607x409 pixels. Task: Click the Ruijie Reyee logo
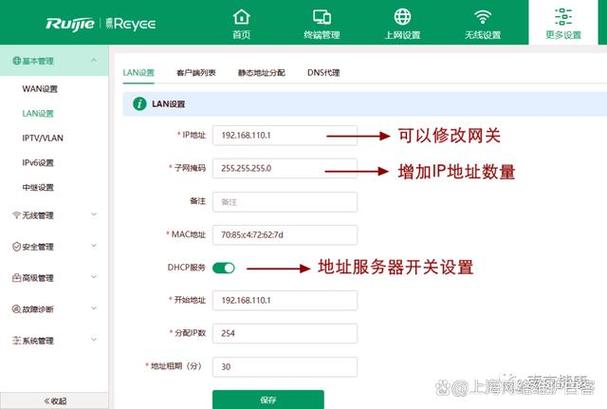point(101,24)
